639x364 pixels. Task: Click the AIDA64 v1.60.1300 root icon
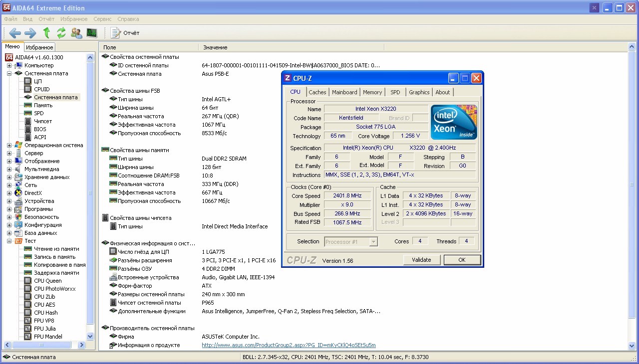(x=9, y=57)
